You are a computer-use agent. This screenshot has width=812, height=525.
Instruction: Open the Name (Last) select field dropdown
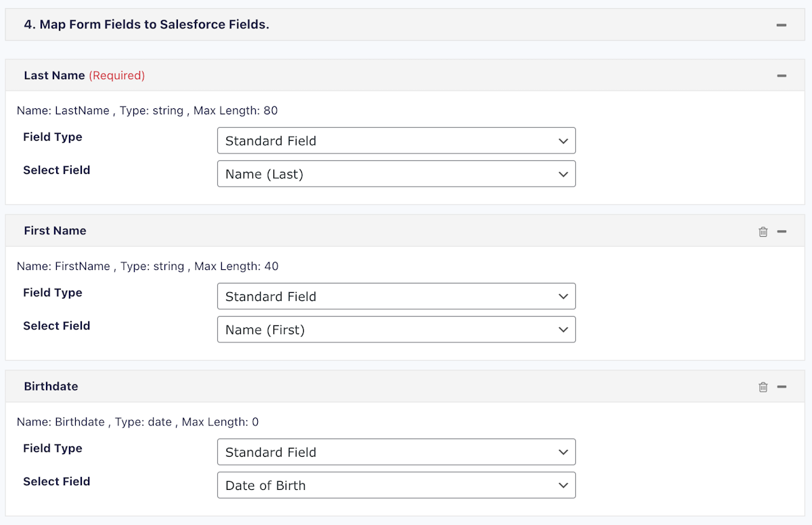point(397,174)
